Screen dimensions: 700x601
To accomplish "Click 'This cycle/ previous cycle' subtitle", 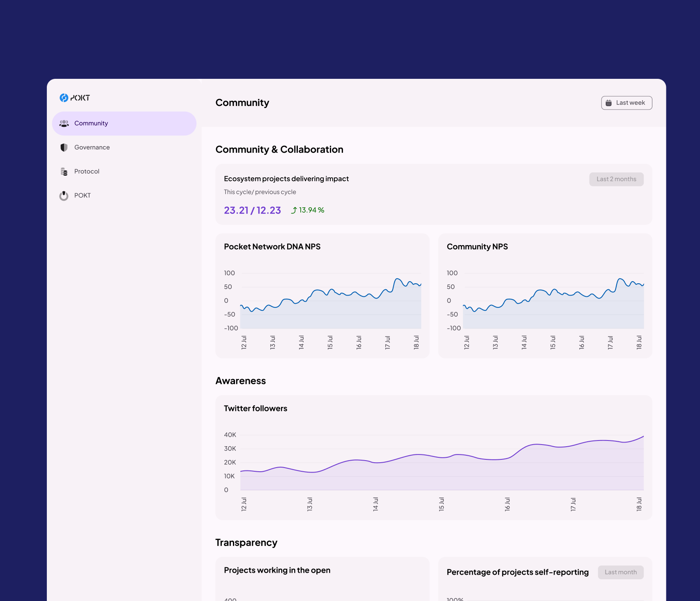I will (260, 192).
